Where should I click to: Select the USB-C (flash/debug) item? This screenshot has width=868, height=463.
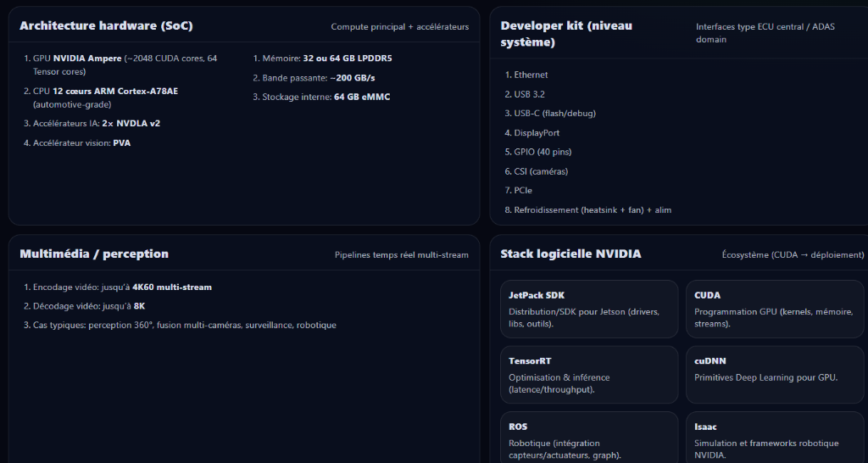[x=550, y=113]
